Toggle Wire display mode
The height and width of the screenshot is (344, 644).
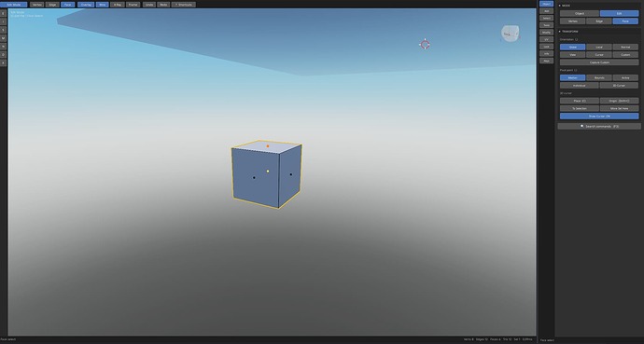(103, 5)
